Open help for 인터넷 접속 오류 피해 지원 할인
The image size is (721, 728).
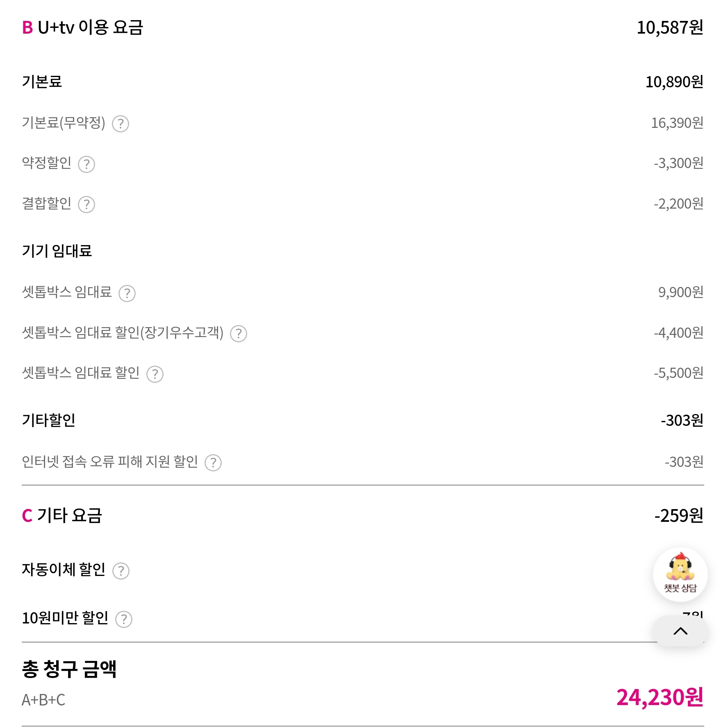[x=213, y=462]
